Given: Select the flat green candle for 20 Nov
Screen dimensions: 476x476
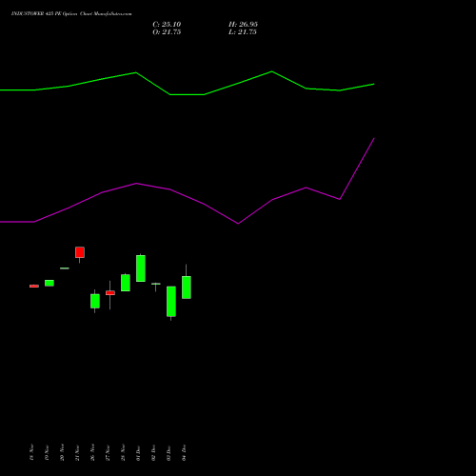Looking at the screenshot, I should coord(65,268).
